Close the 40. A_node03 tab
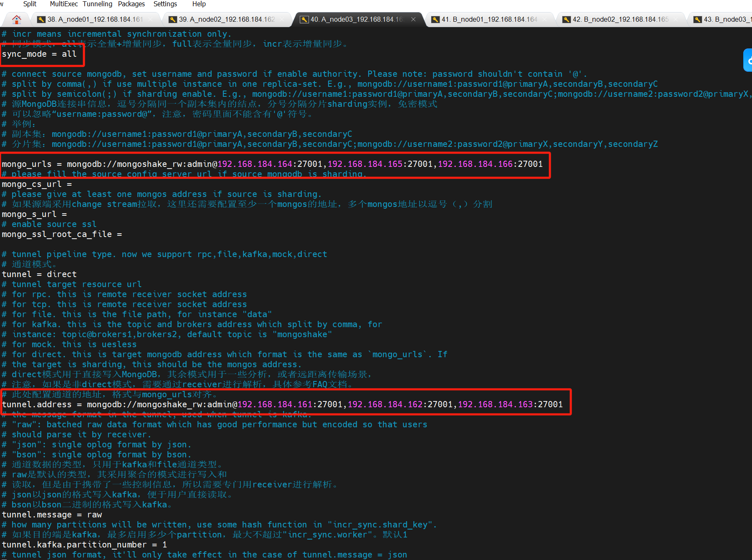 point(413,19)
